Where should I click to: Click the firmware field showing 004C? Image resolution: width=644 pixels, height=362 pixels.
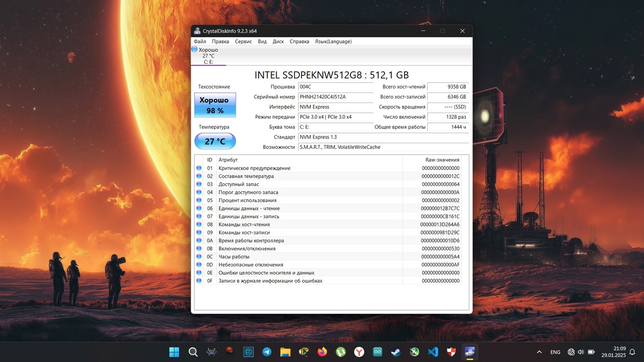click(x=336, y=86)
